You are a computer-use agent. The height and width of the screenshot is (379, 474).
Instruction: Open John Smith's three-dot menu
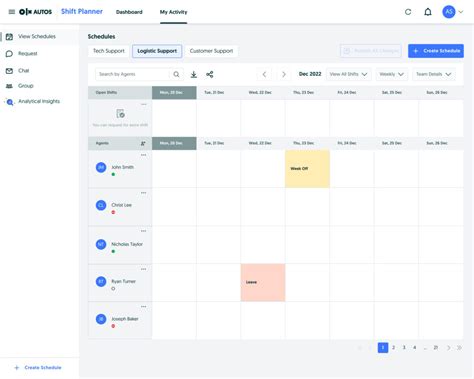(143, 155)
